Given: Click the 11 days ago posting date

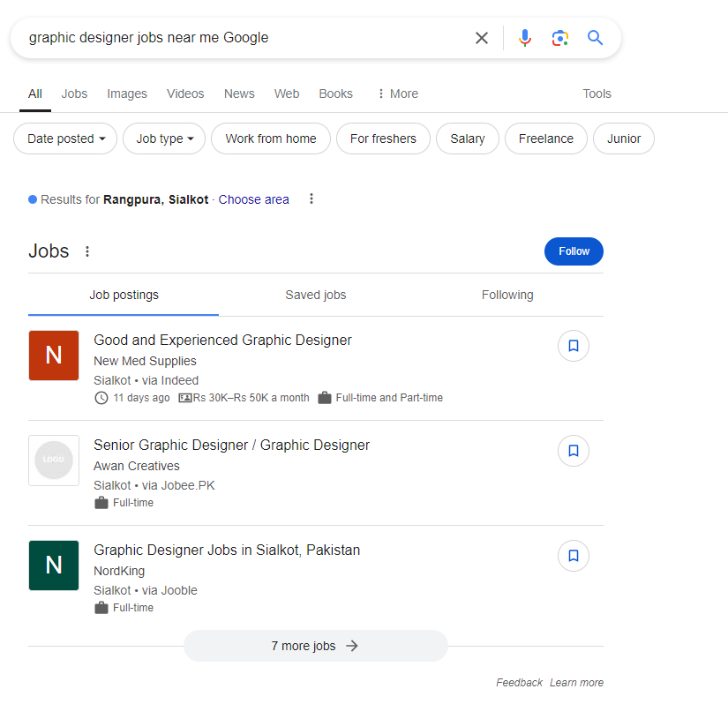Looking at the screenshot, I should [x=141, y=398].
